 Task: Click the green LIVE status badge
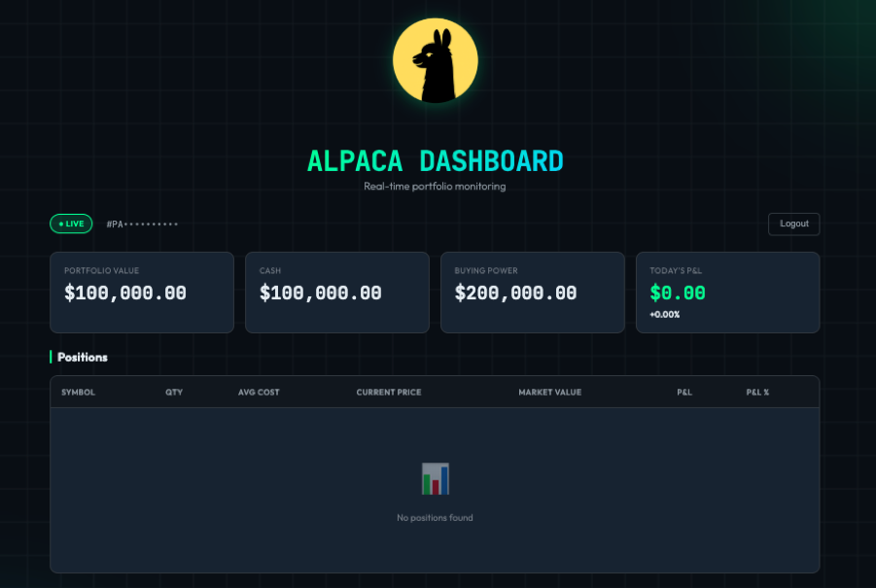coord(71,224)
